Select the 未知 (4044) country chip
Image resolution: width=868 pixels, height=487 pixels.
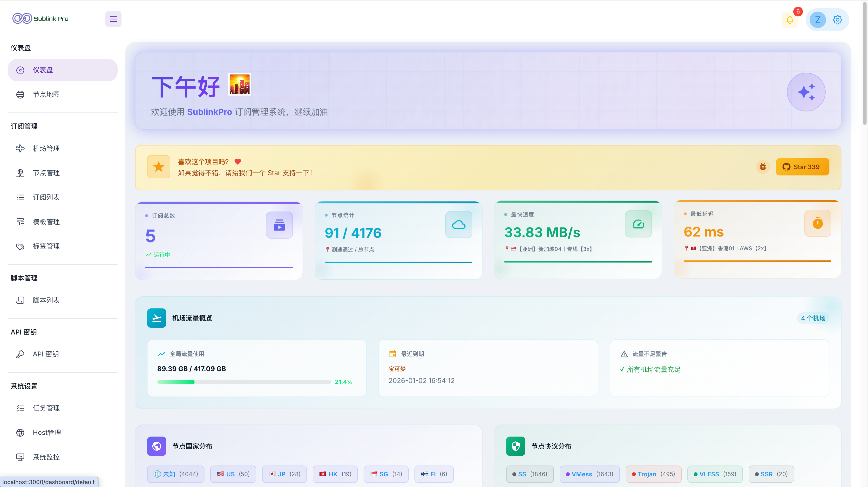(x=176, y=474)
